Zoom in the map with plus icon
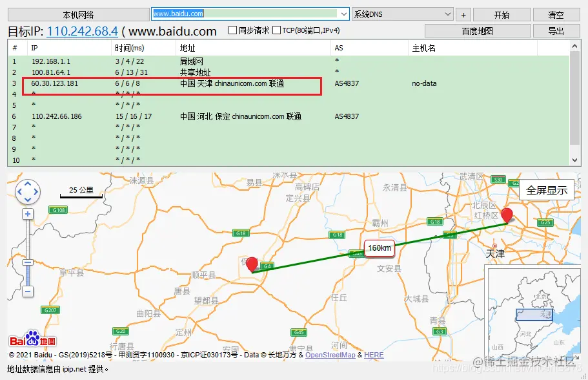Image resolution: width=588 pixels, height=380 pixels. (x=28, y=214)
